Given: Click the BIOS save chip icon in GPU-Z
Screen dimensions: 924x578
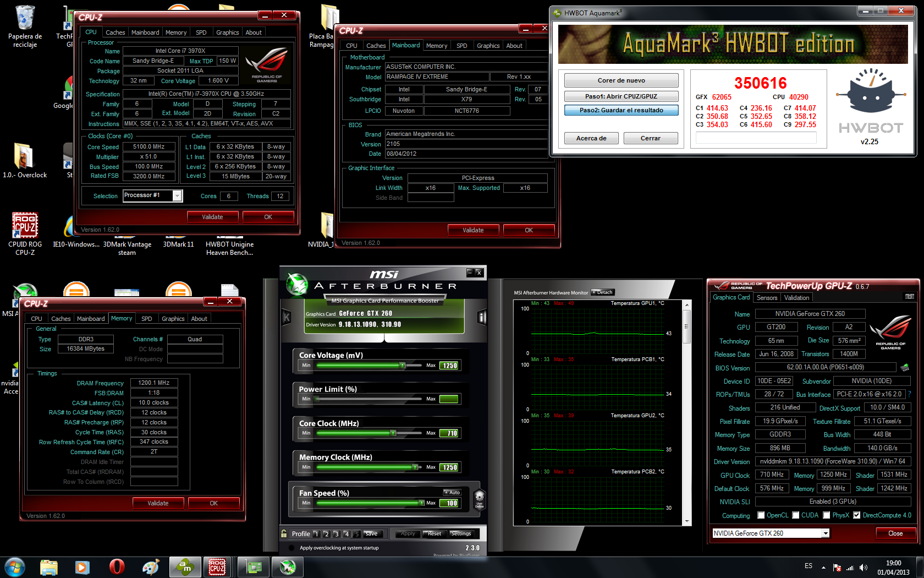Looking at the screenshot, I should click(x=904, y=367).
